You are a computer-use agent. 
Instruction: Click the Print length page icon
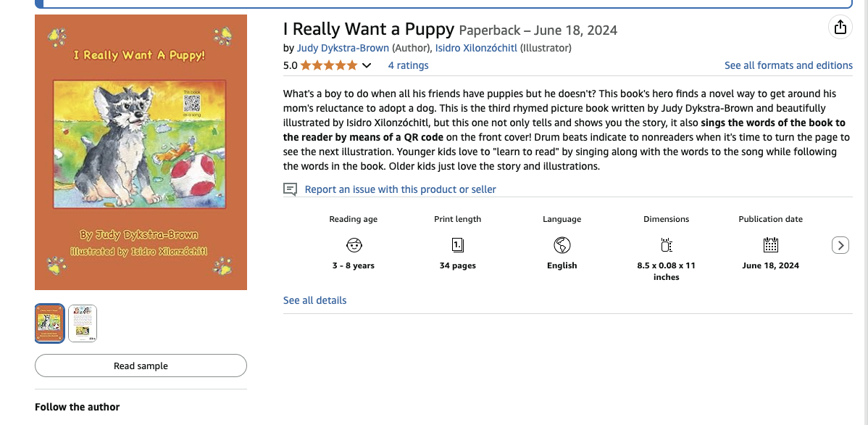coord(458,244)
